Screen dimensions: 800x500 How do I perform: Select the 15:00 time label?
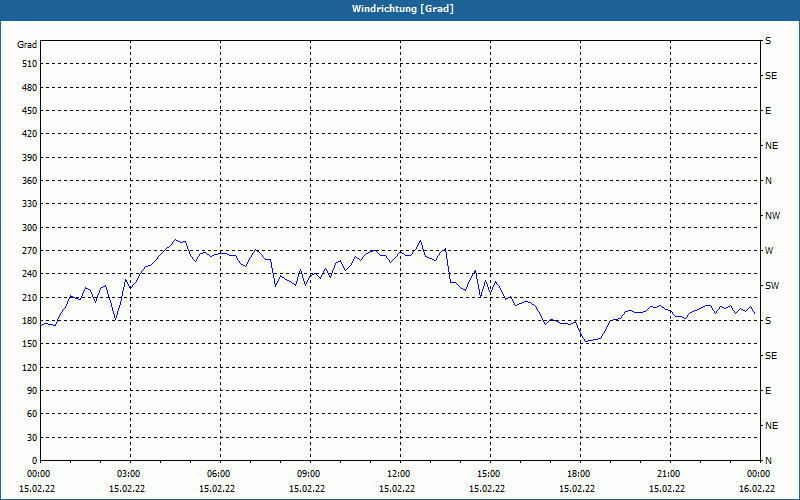[x=489, y=474]
